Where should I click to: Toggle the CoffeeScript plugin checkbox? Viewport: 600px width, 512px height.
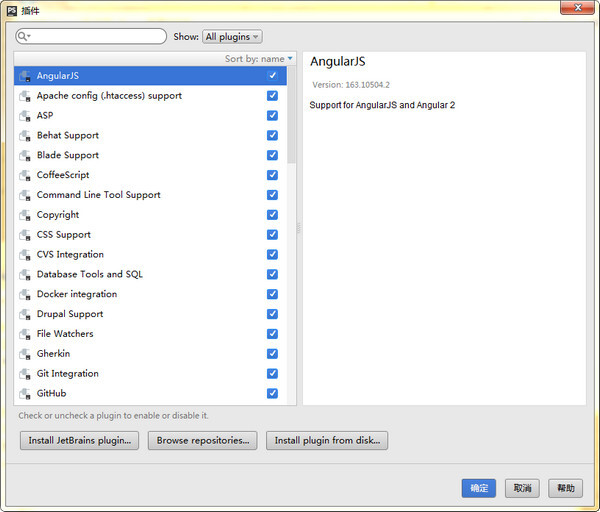272,175
